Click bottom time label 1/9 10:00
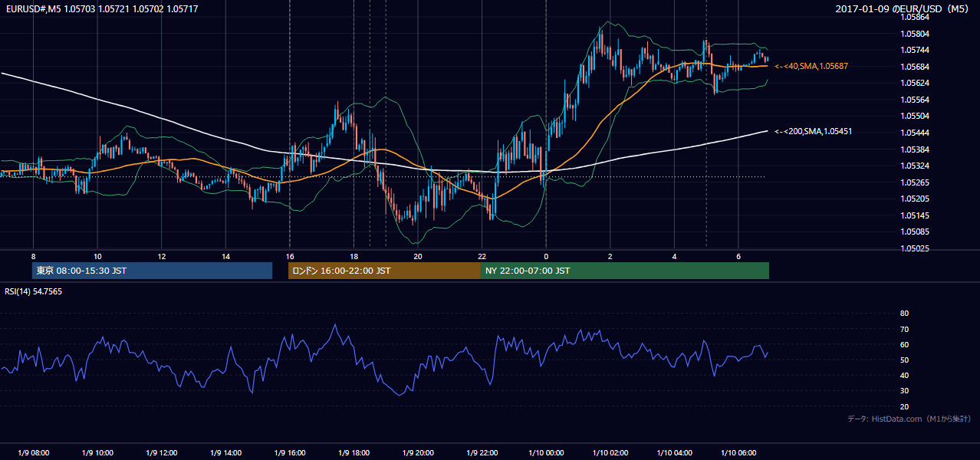This screenshot has height=460, width=980. [97, 452]
